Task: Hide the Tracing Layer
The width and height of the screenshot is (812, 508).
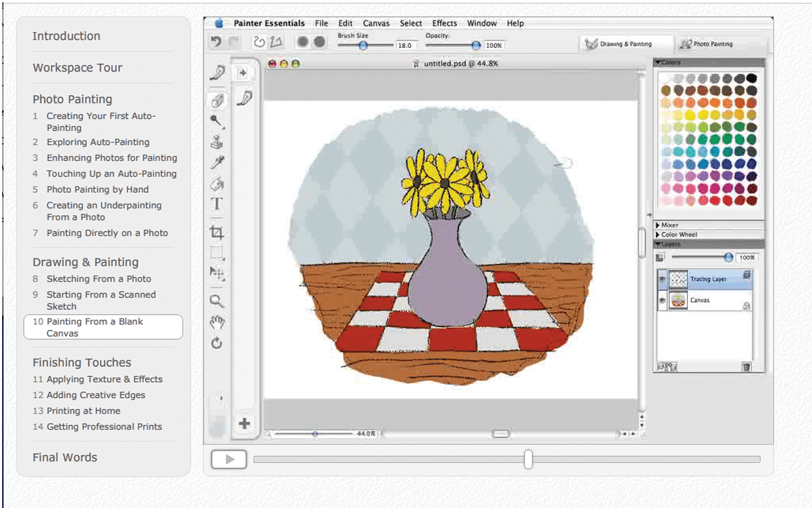Action: coord(664,279)
